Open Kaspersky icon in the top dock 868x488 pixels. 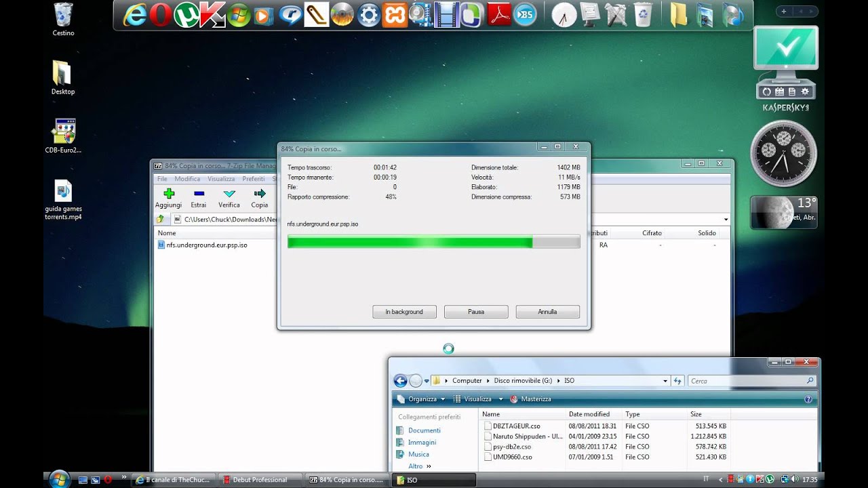(x=212, y=15)
